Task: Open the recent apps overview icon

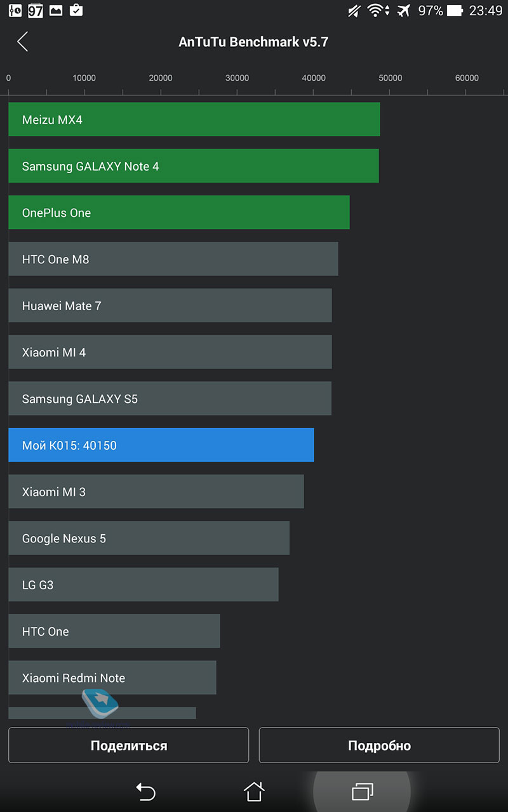Action: point(363,791)
